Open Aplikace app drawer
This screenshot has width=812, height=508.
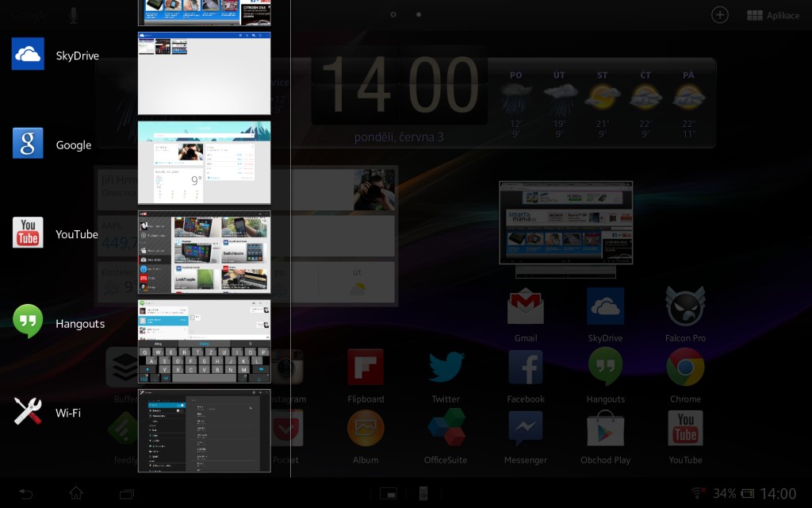(773, 16)
